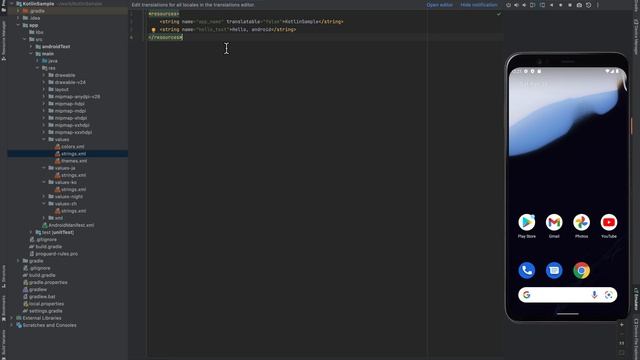The width and height of the screenshot is (640, 360).
Task: Expand the androidTest folder
Action: [x=31, y=47]
